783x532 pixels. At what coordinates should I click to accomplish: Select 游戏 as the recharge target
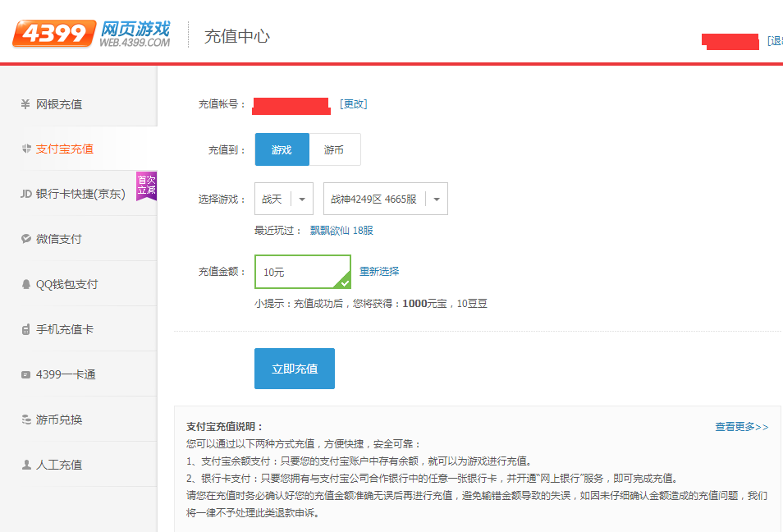(282, 149)
